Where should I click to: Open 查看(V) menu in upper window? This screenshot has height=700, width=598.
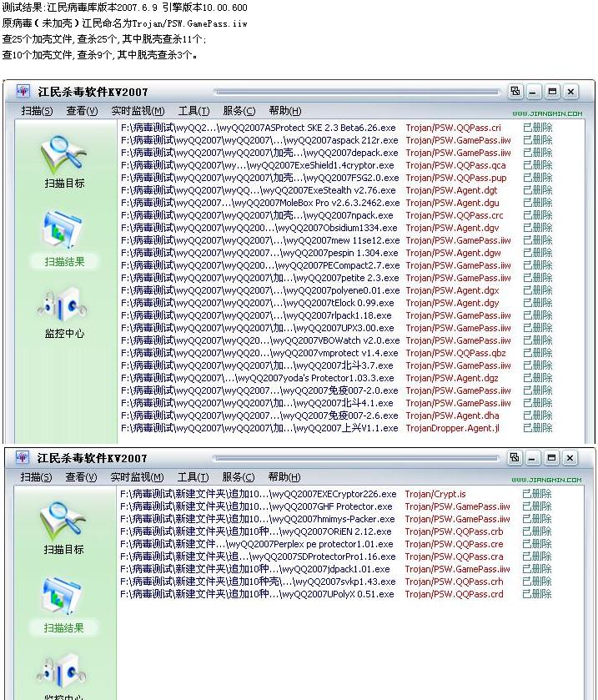(x=82, y=111)
